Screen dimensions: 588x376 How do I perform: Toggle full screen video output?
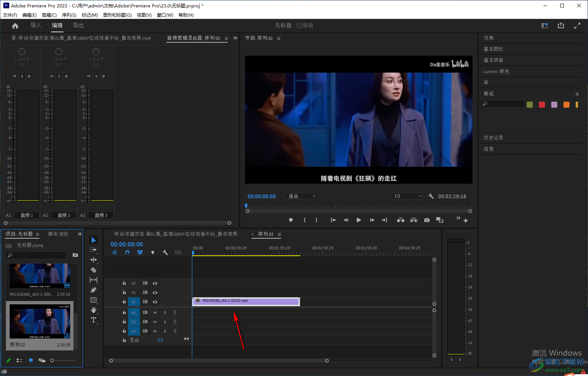[x=577, y=26]
